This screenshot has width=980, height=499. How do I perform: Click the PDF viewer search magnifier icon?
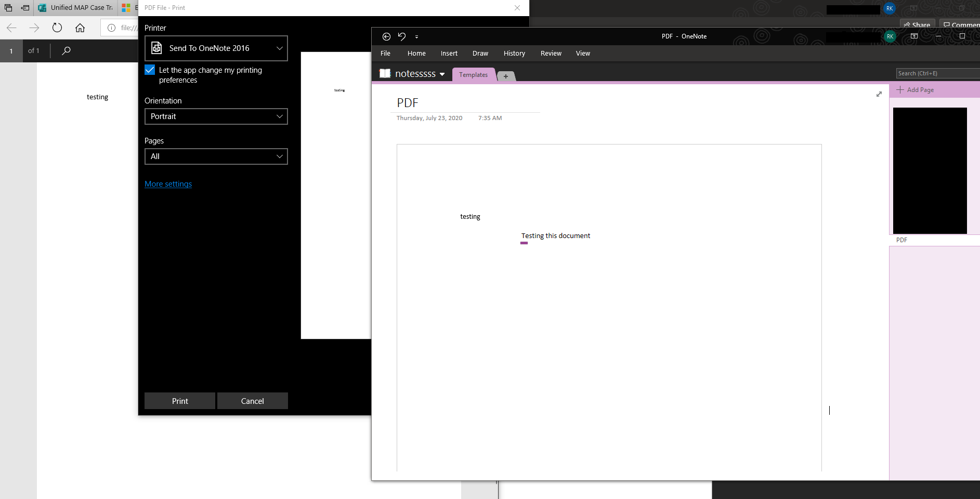(66, 50)
